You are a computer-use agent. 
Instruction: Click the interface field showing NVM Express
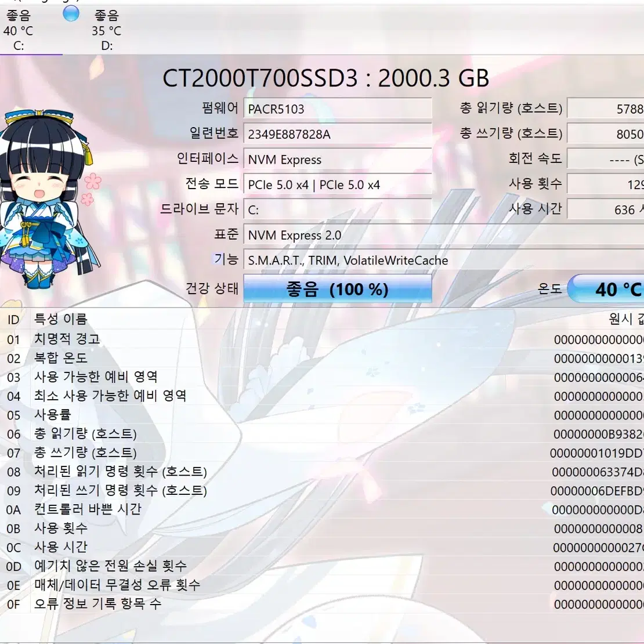337,160
